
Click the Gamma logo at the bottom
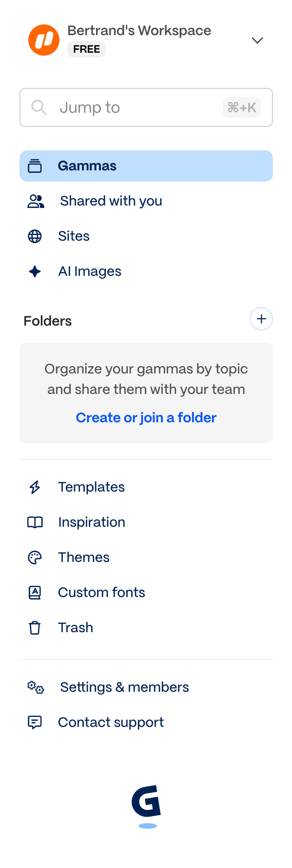[146, 805]
